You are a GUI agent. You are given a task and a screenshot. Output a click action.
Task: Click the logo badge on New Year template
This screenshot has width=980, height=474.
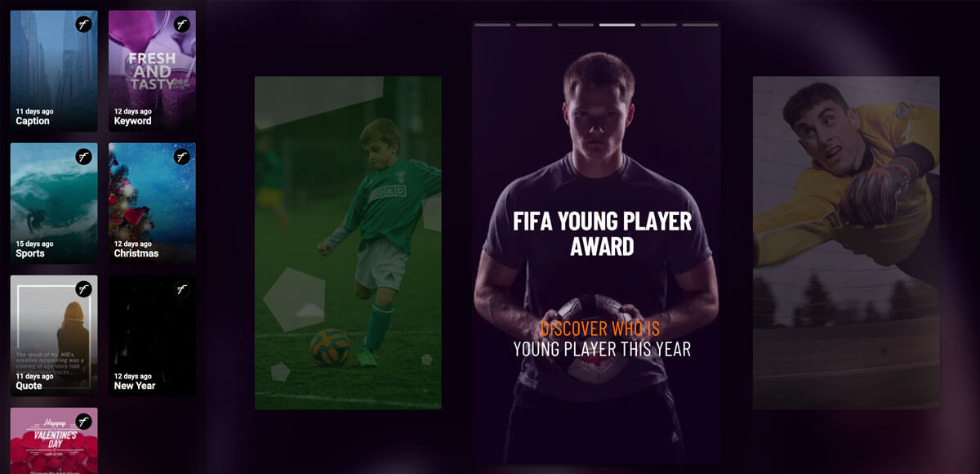(x=182, y=289)
